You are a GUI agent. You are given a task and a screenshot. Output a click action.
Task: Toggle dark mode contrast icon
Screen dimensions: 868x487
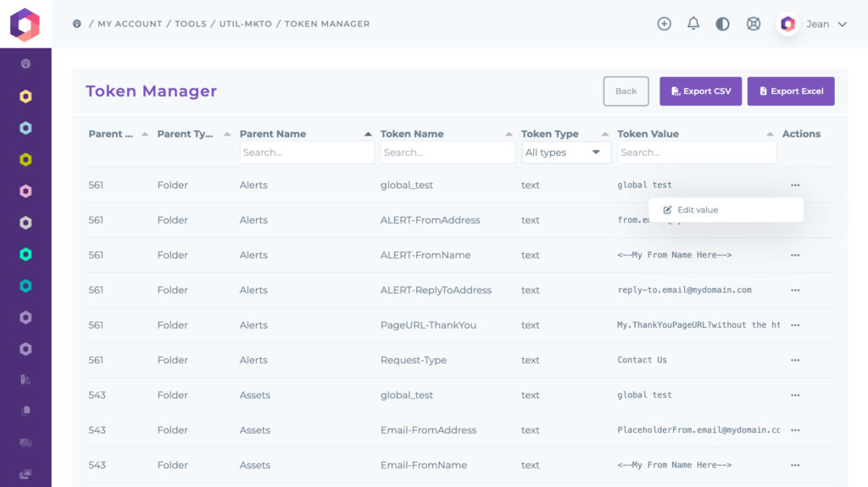[x=722, y=24]
